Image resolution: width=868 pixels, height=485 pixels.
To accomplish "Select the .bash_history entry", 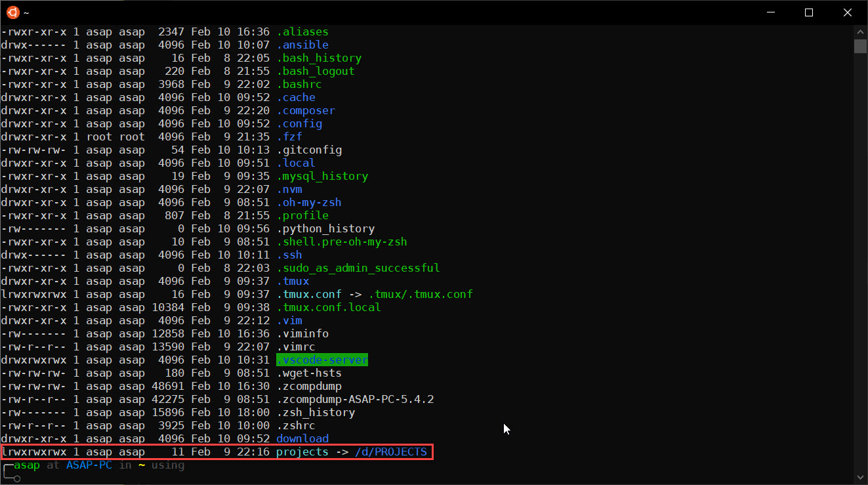I will tap(319, 58).
